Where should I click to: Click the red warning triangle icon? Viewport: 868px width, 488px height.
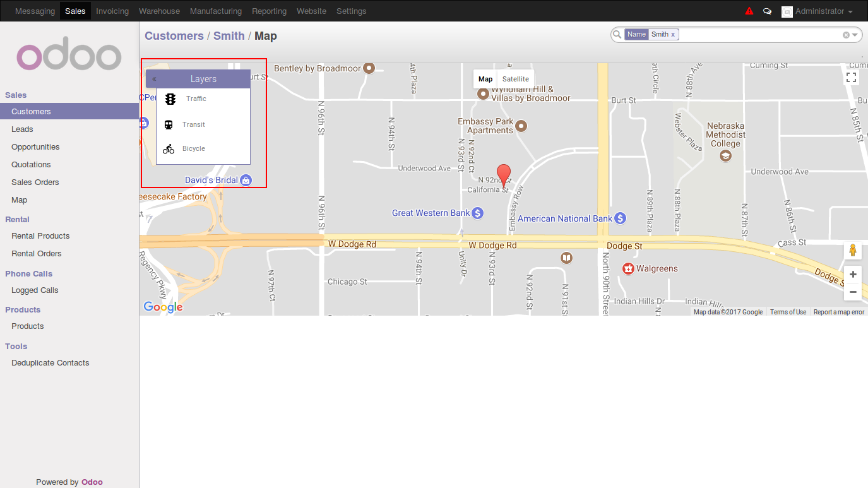point(749,11)
